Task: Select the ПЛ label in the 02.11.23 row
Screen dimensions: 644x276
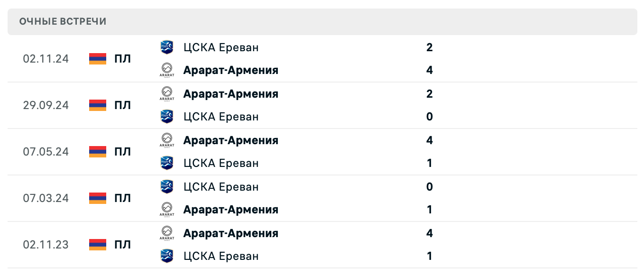Action: tap(123, 245)
